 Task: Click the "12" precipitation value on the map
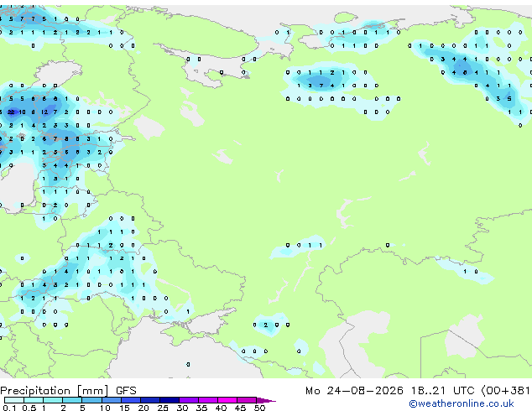[x=44, y=112]
